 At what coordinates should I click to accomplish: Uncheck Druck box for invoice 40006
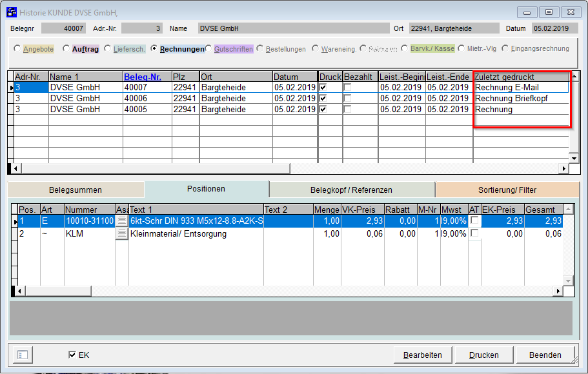[324, 98]
